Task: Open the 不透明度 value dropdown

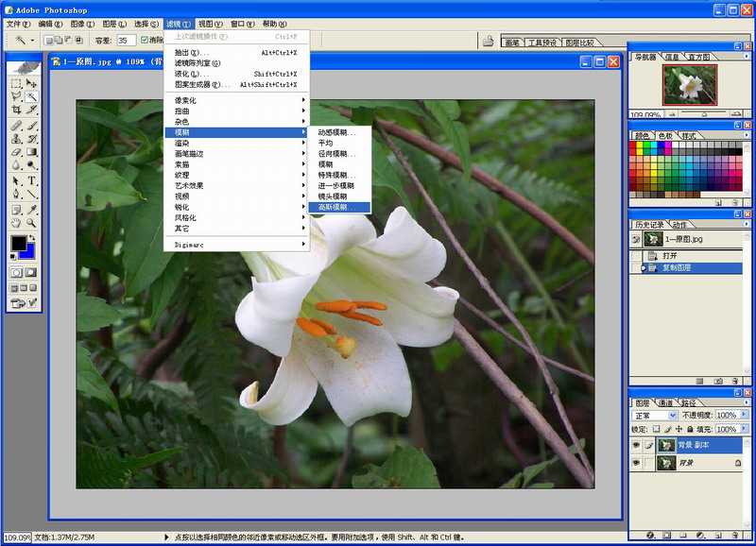Action: (744, 415)
